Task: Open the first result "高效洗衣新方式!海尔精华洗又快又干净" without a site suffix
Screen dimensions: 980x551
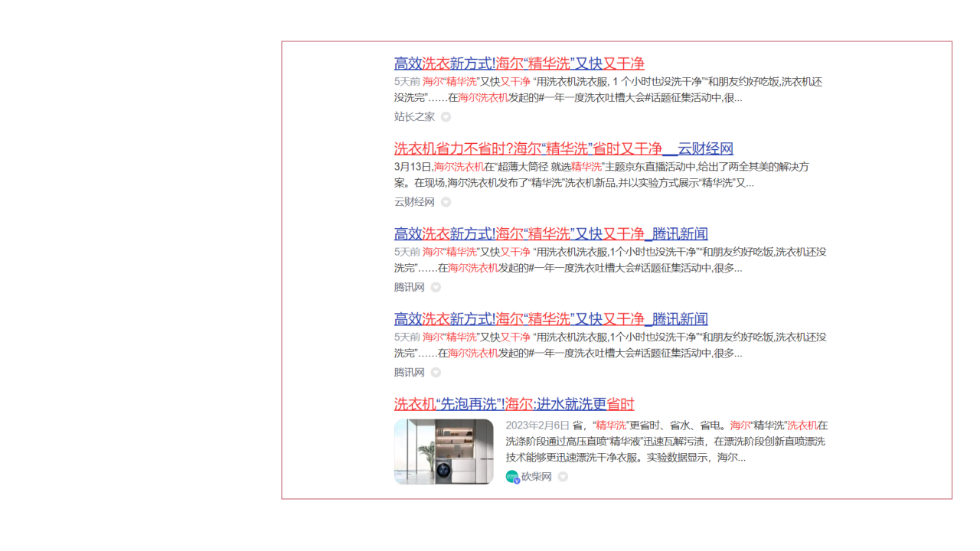Action: pos(519,64)
